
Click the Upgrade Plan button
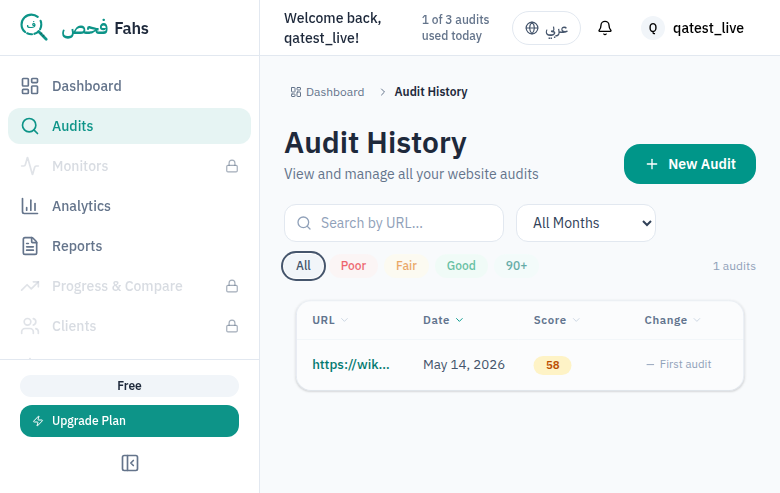129,421
